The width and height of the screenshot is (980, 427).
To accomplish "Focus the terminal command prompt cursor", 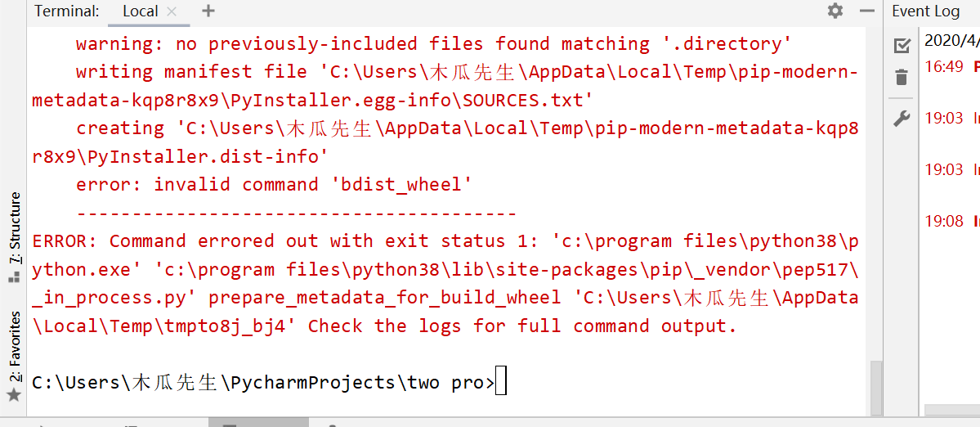I will 500,383.
